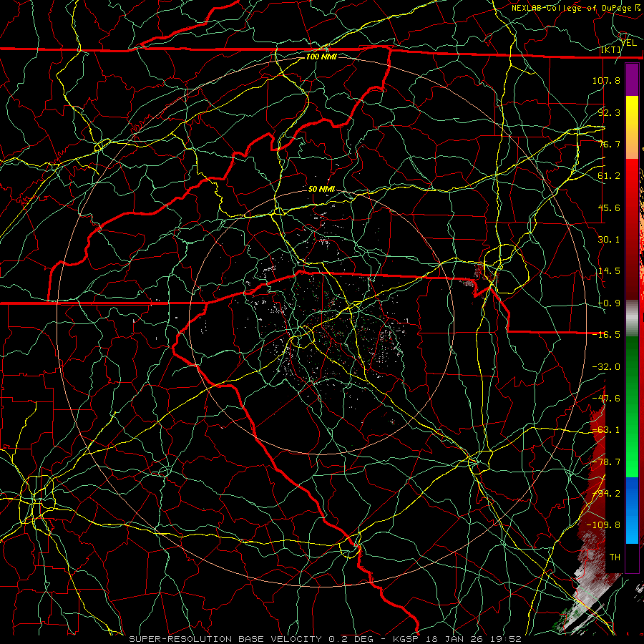Screen dimensions: 644x644
Task: Click the KGSP 18 JAN 26 19:52 timestamp
Action: [x=457, y=639]
